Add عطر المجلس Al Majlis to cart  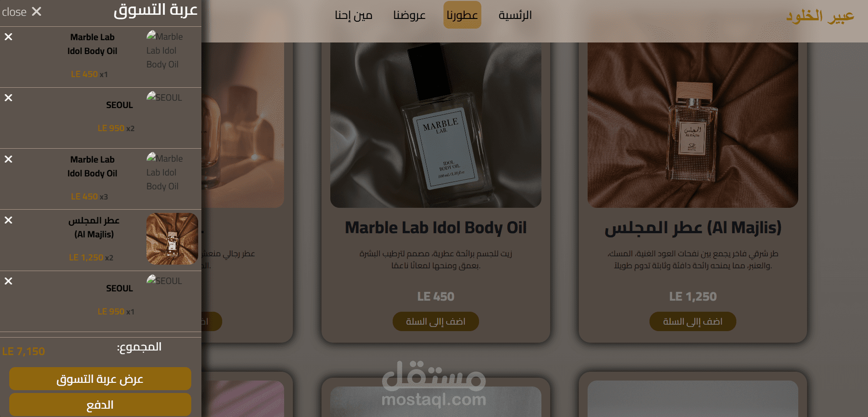tap(692, 321)
